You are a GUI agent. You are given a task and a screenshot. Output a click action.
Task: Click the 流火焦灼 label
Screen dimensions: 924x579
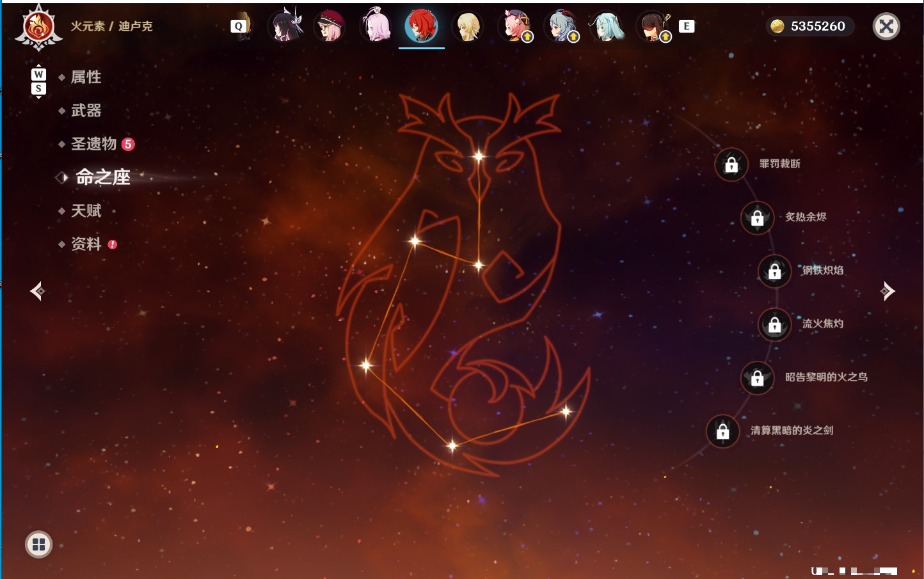pyautogui.click(x=823, y=324)
